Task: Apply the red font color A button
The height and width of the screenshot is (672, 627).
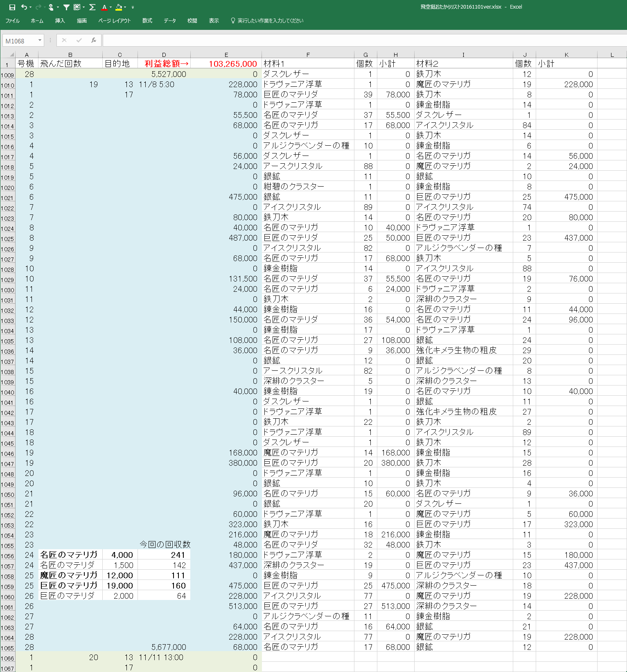Action: click(x=104, y=7)
